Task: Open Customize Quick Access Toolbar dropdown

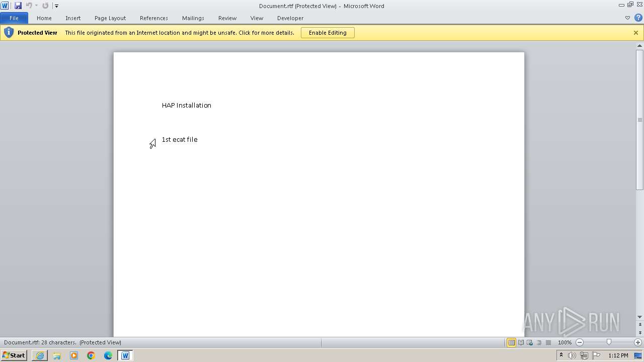Action: [x=56, y=6]
